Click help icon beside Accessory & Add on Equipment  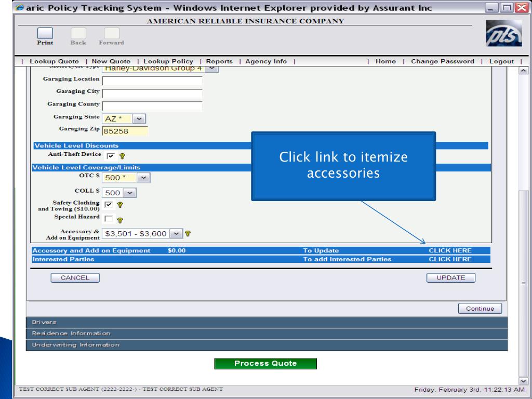click(x=188, y=233)
